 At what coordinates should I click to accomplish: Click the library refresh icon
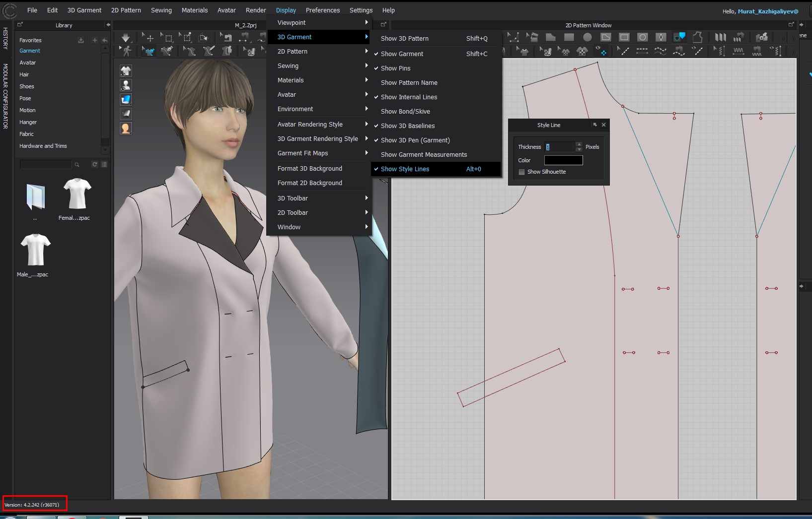click(94, 164)
